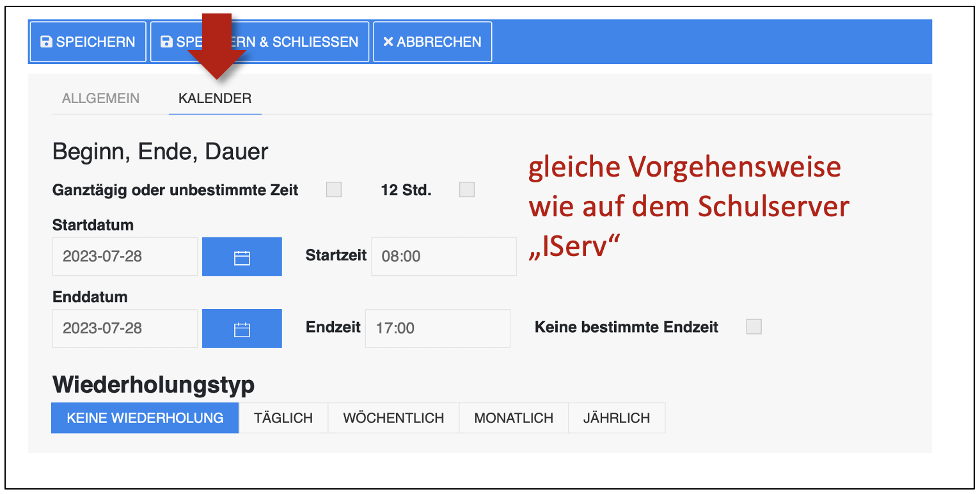The width and height of the screenshot is (980, 494).
Task: Set repetition to Jährlich
Action: 617,418
